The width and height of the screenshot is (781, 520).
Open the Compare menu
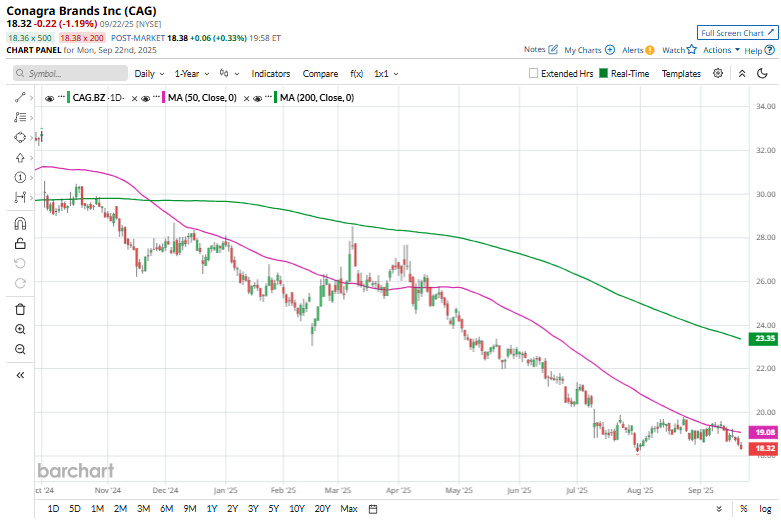320,74
